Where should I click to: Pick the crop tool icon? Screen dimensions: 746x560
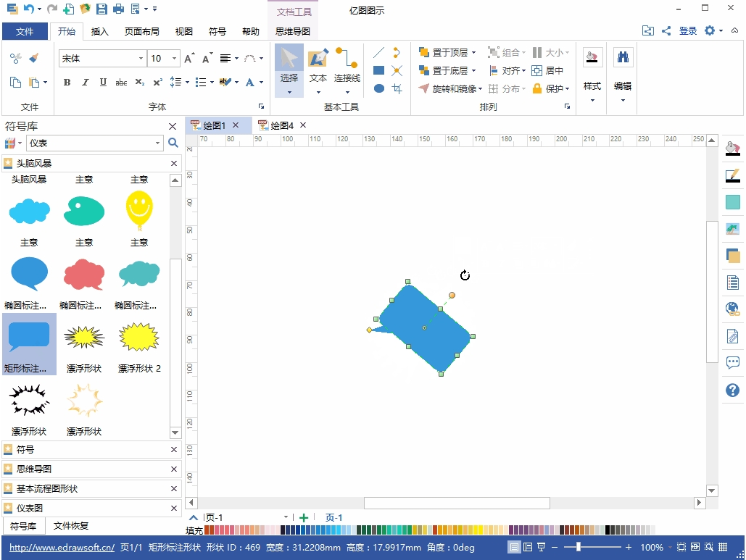(397, 88)
